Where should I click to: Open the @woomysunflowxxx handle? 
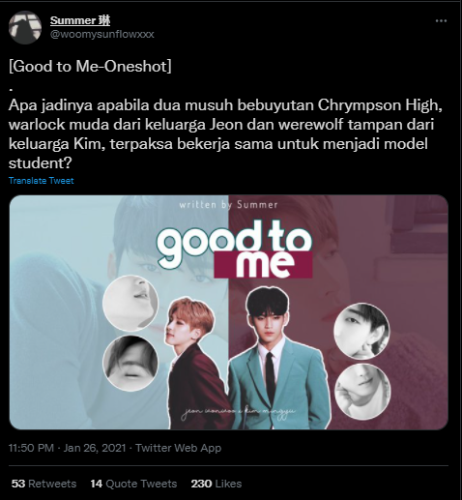102,34
